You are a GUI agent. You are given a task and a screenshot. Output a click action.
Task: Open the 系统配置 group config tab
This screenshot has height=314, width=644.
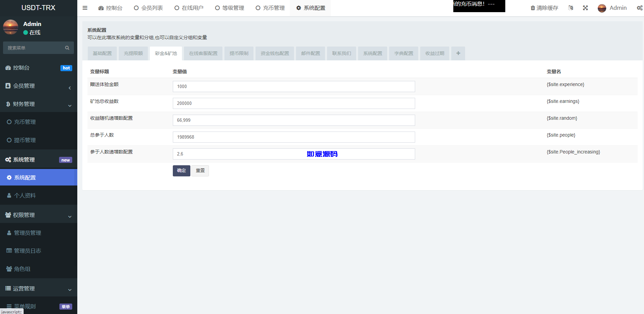[x=373, y=53]
